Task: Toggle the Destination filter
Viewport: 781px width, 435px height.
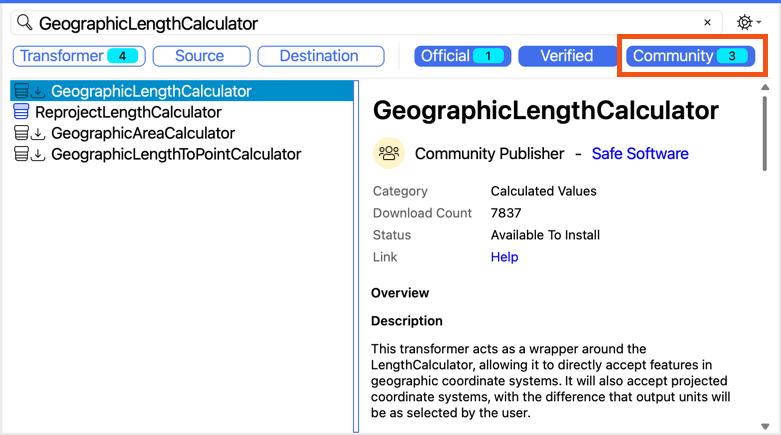Action: pos(321,56)
